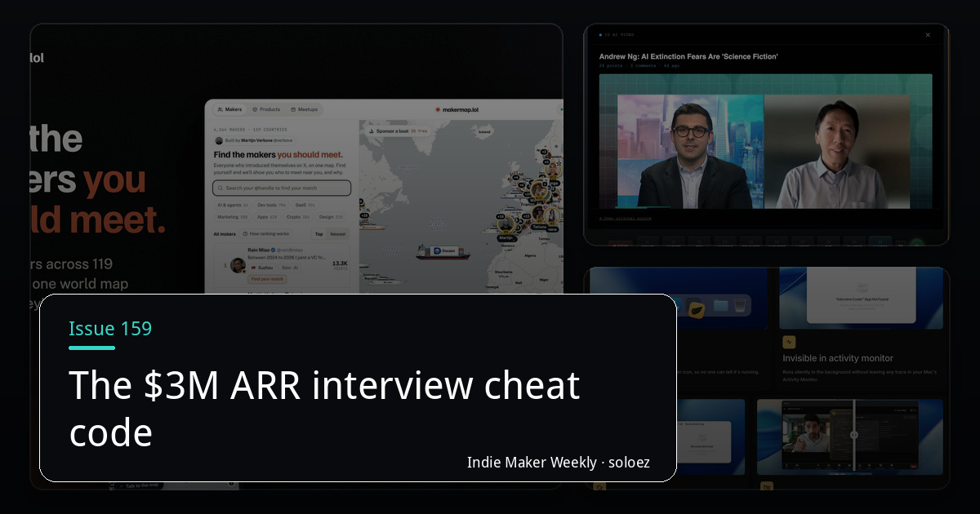Filter makers by Dev tools
The image size is (980, 514).
point(272,206)
